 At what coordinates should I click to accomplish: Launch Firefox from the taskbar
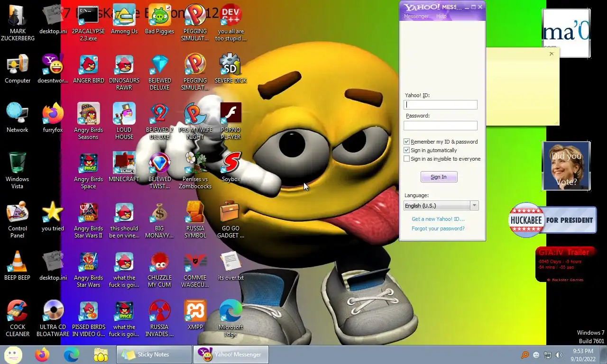42,354
